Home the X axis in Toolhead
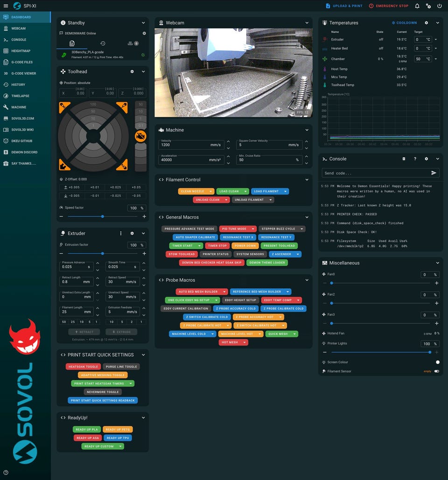 [x=64, y=107]
